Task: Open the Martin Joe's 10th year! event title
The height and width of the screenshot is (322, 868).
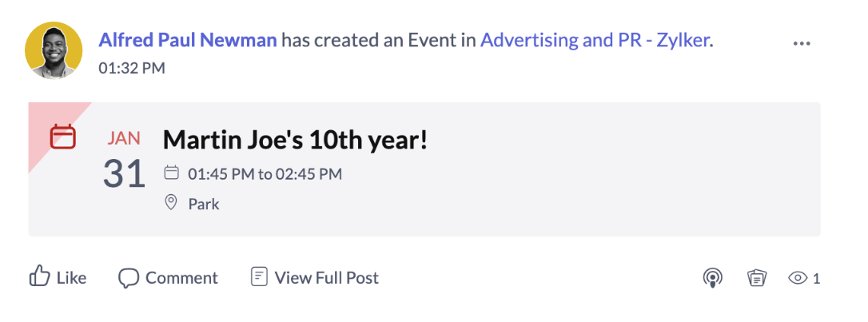Action: click(x=295, y=140)
